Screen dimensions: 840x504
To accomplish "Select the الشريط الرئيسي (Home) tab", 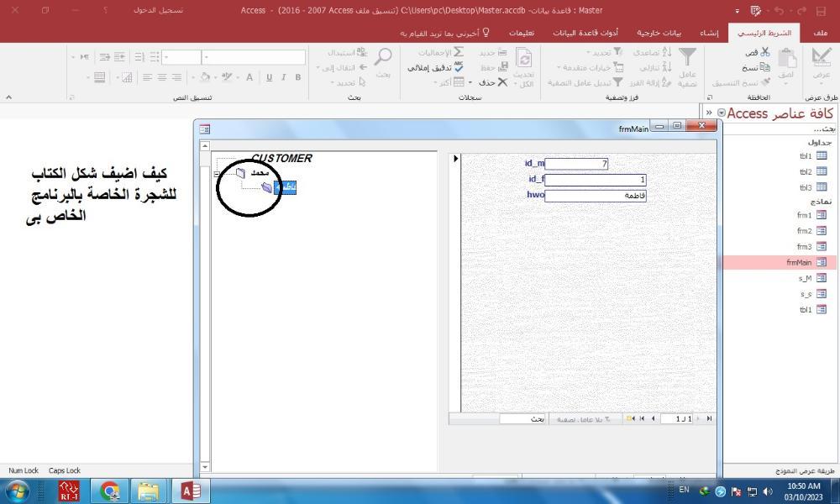I will (x=764, y=33).
